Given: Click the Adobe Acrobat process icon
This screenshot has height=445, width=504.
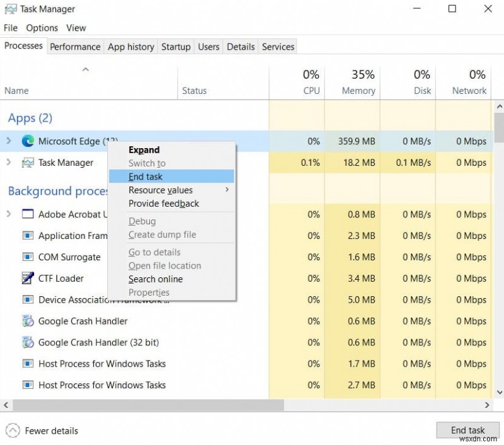Looking at the screenshot, I should tap(28, 214).
